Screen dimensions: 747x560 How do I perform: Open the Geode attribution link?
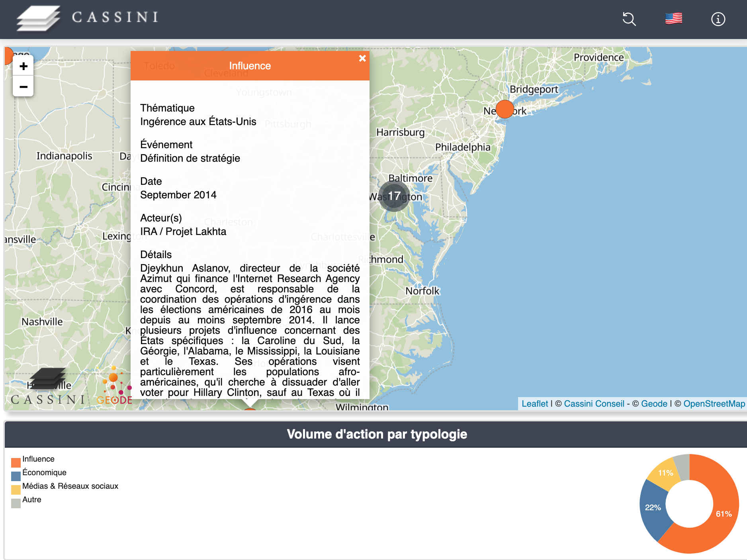pos(654,403)
